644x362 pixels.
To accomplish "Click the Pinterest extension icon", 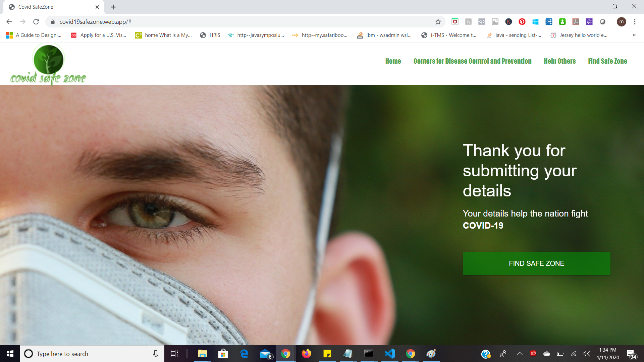I will tap(522, 22).
